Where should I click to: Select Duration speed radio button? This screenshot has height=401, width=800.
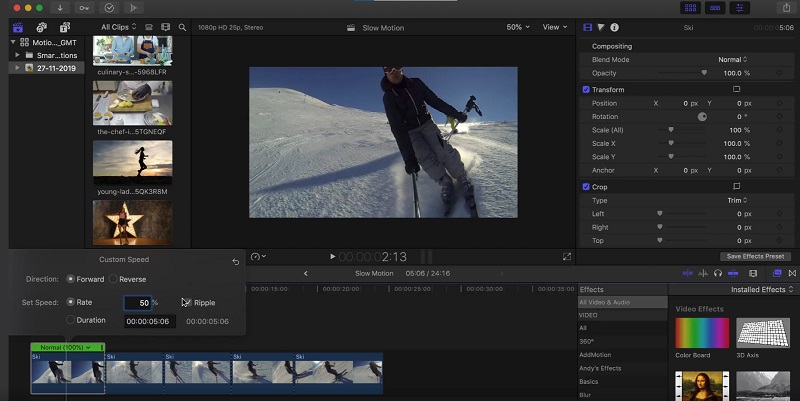[70, 320]
